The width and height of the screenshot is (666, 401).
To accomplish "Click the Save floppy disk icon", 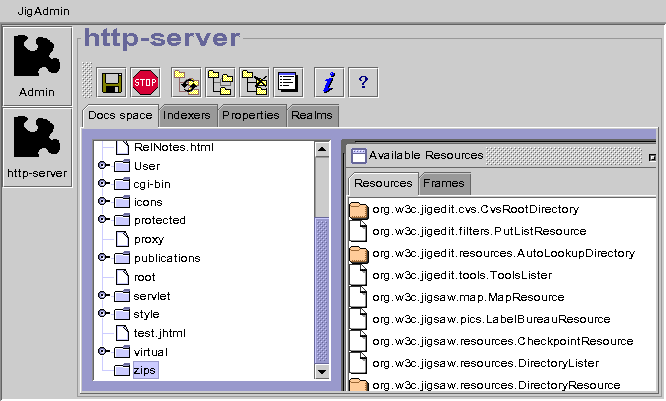I will click(x=112, y=81).
